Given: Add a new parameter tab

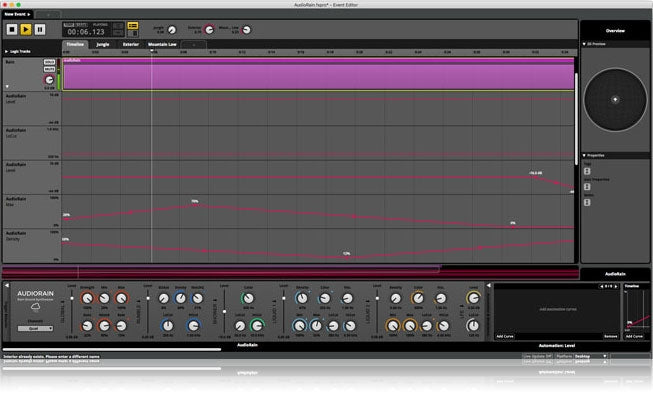Looking at the screenshot, I should point(194,45).
